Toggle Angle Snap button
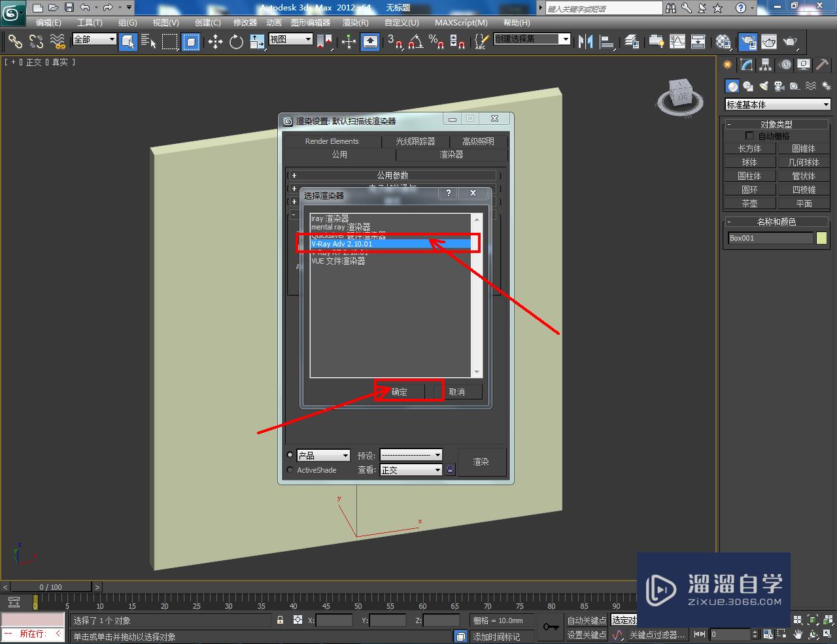This screenshot has height=644, width=837. click(416, 42)
